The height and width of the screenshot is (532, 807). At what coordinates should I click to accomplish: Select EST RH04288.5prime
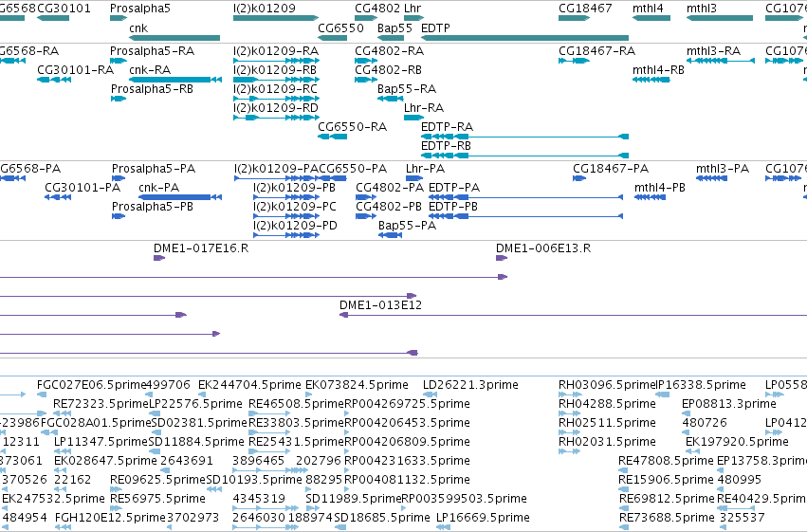607,404
